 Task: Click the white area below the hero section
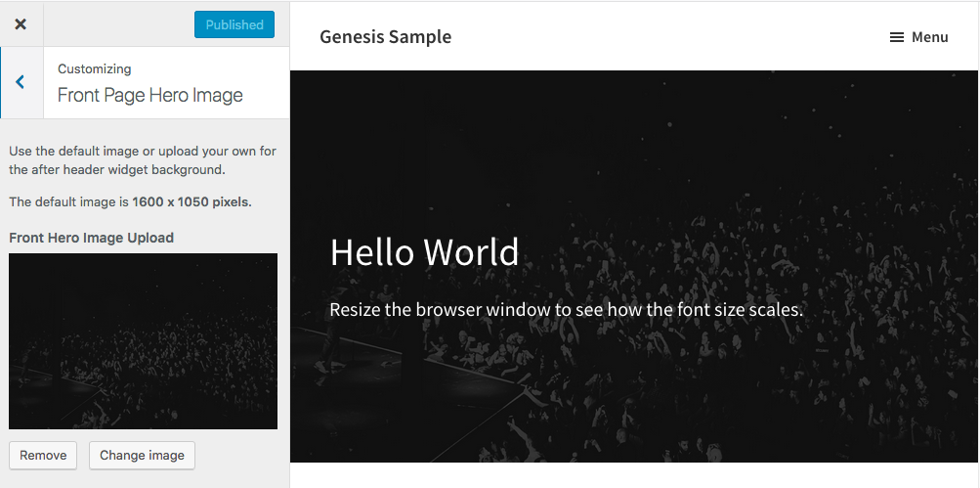pos(635,475)
